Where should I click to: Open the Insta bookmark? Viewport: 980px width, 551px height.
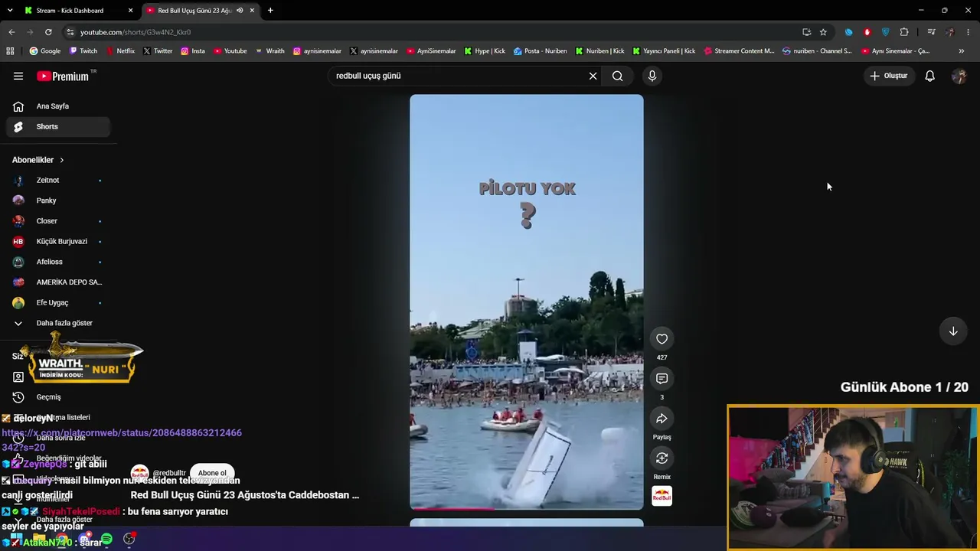tap(193, 51)
